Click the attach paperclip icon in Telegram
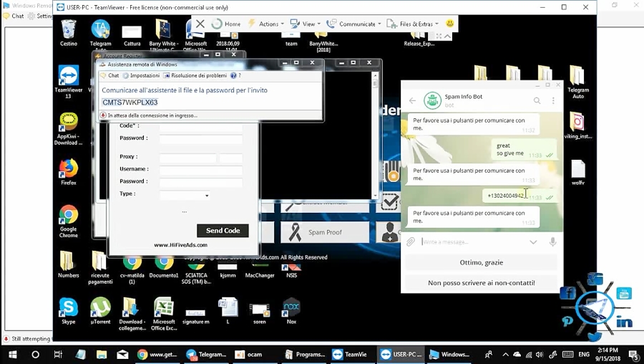 pyautogui.click(x=410, y=242)
